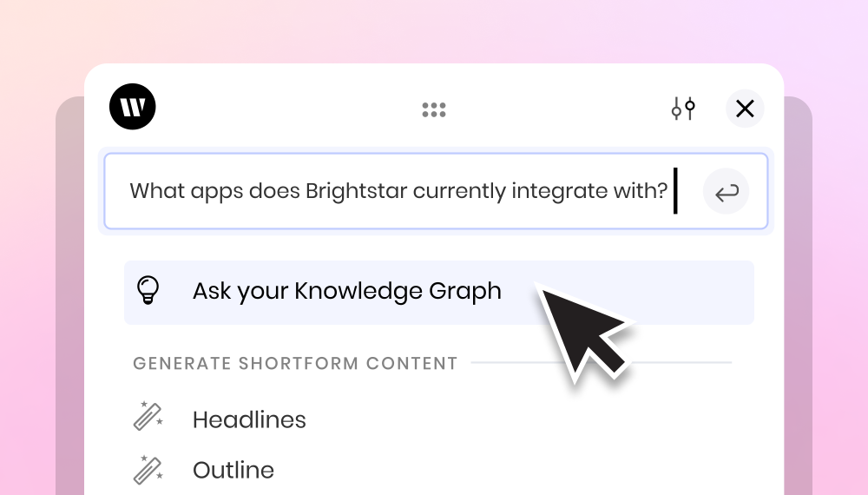
Task: Click the pink background above the dialog
Action: [434, 30]
